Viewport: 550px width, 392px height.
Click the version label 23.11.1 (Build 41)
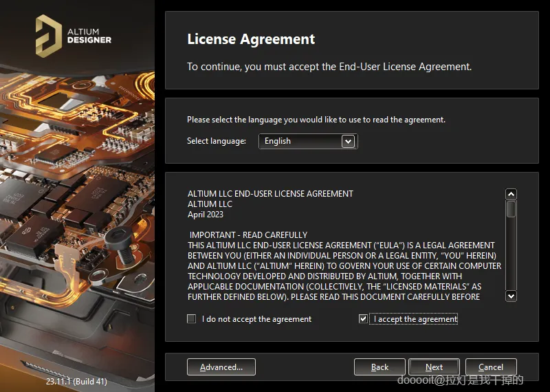tap(76, 381)
